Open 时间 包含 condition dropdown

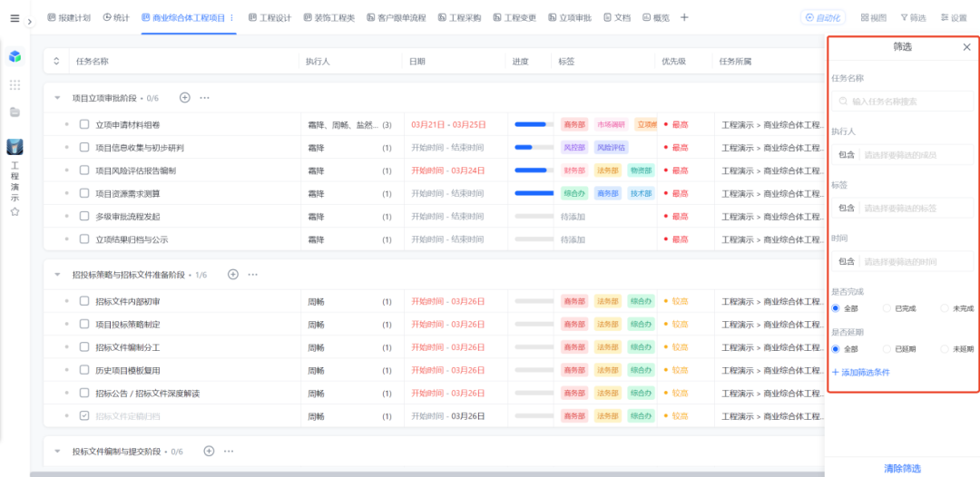coord(847,261)
